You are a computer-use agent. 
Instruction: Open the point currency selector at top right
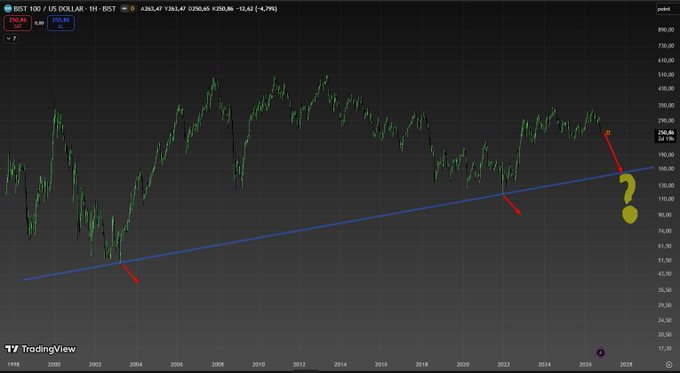tap(664, 9)
